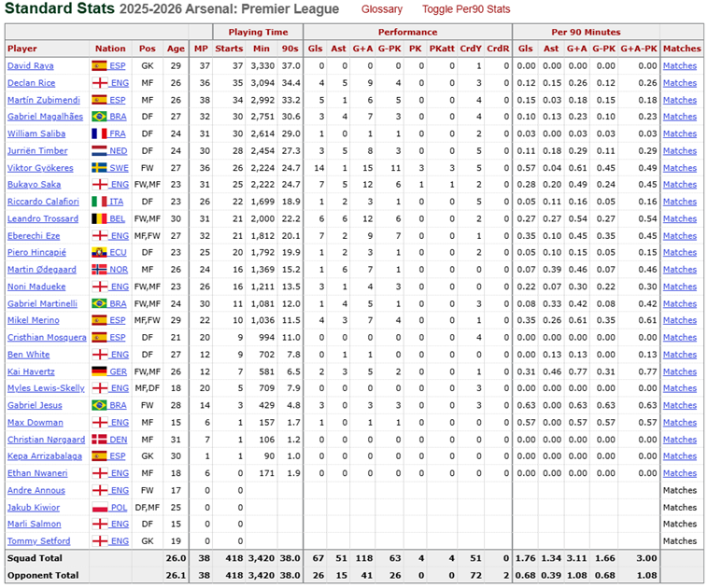This screenshot has height=588, width=708.
Task: Click the Ecuador flag in Piero Hincapié's row
Action: tap(99, 253)
